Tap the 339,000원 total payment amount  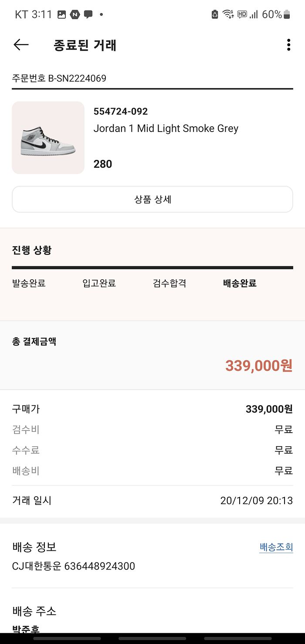click(258, 366)
